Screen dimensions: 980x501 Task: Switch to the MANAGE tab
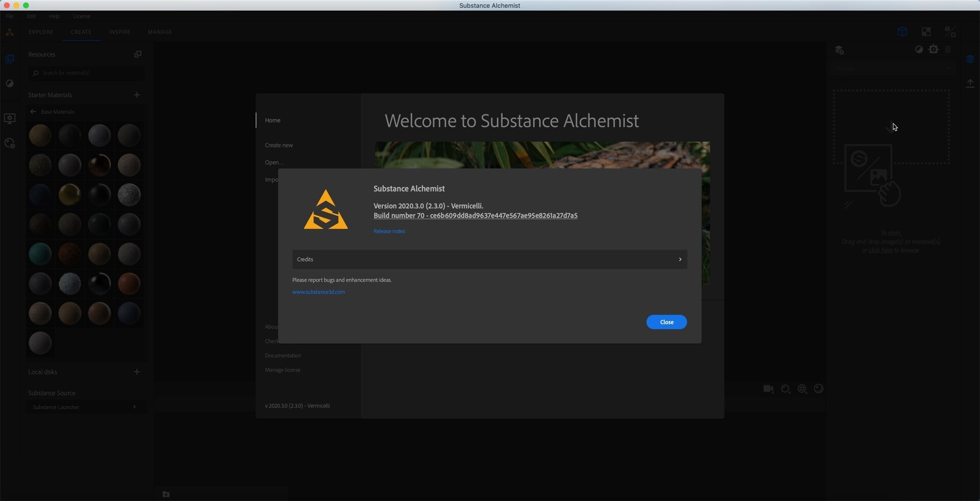(160, 32)
